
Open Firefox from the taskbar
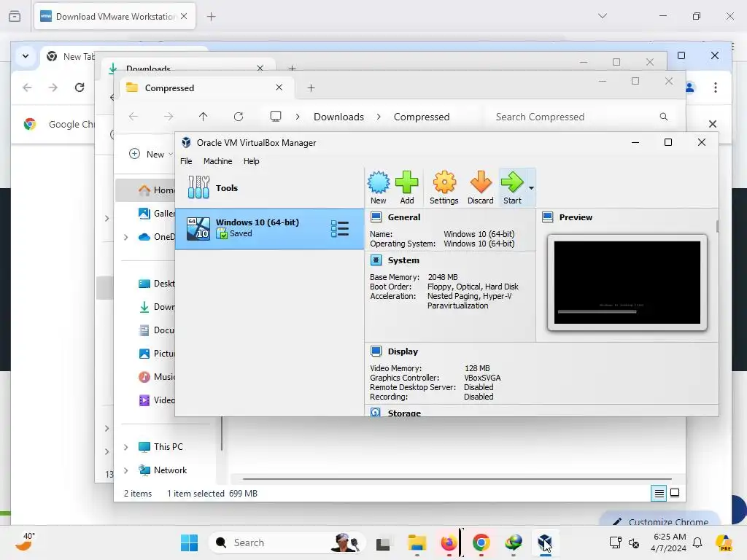[449, 542]
